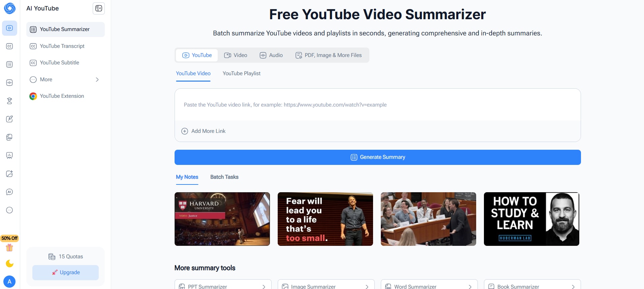This screenshot has width=644, height=289.
Task: Click the 50% Off gift icon
Action: click(x=9, y=243)
